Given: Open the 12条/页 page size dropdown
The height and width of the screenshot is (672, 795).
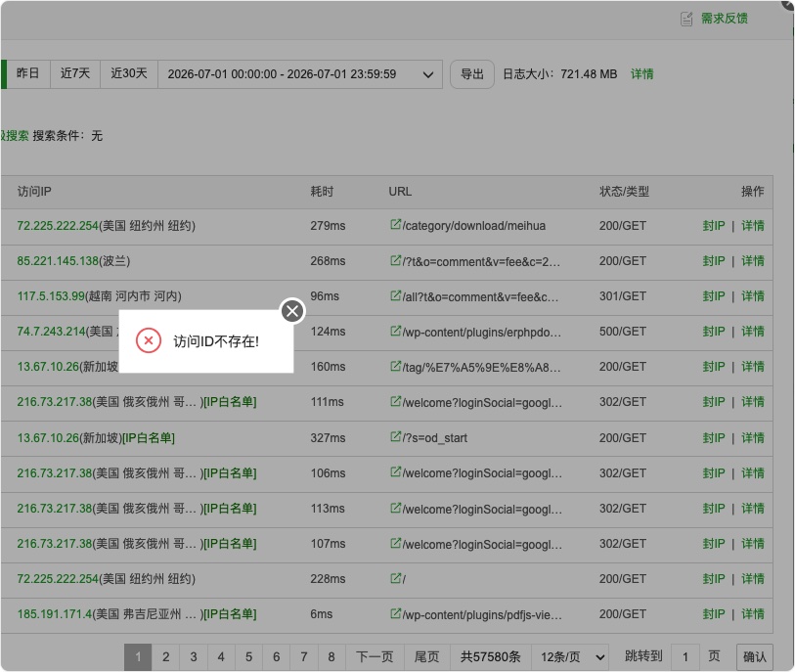Looking at the screenshot, I should coord(571,656).
